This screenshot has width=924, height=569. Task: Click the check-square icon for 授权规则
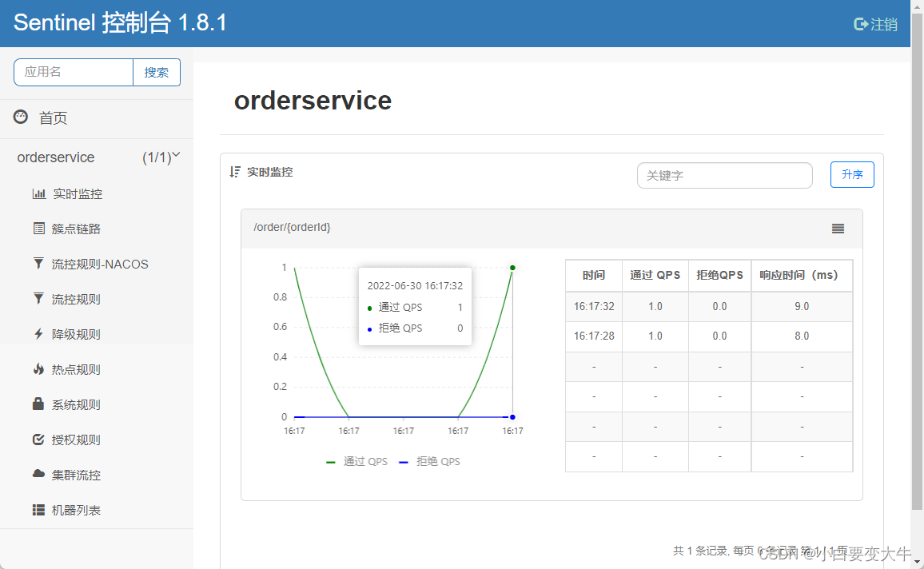[x=39, y=440]
